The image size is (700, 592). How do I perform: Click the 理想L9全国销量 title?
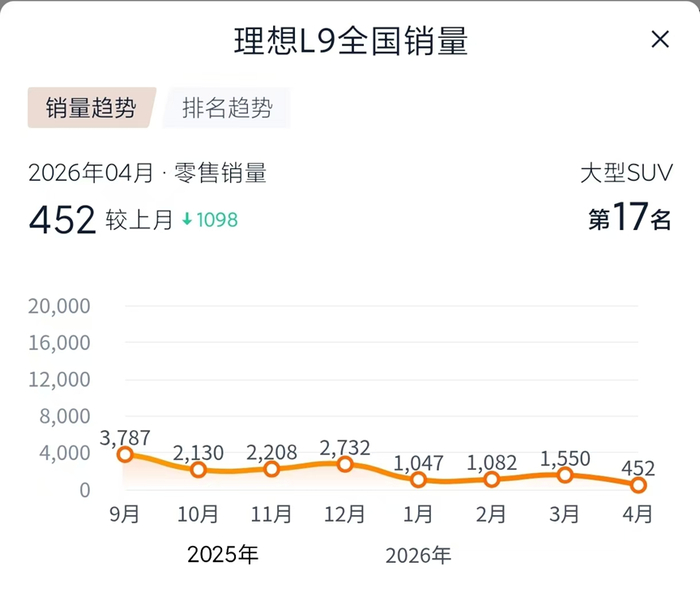[x=350, y=41]
